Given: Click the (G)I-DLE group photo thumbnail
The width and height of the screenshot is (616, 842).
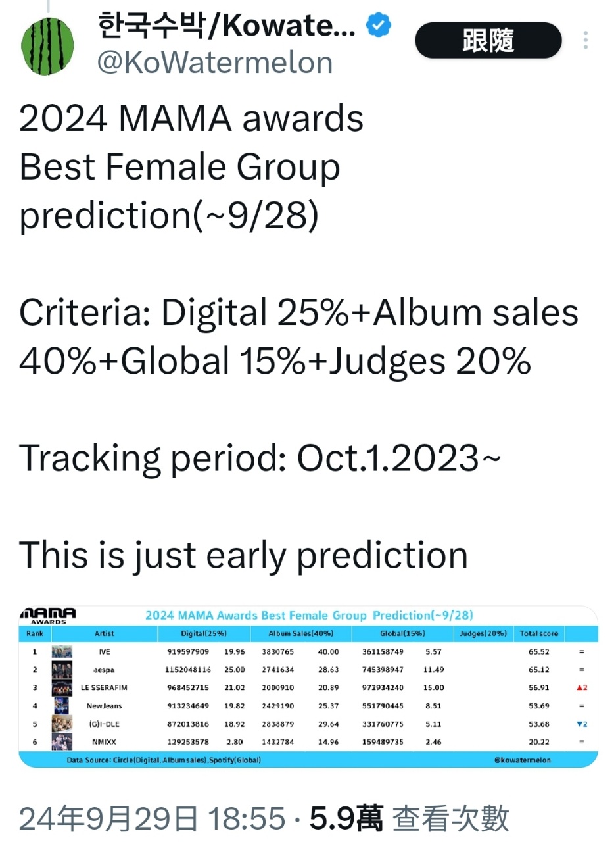Looking at the screenshot, I should pos(62,724).
